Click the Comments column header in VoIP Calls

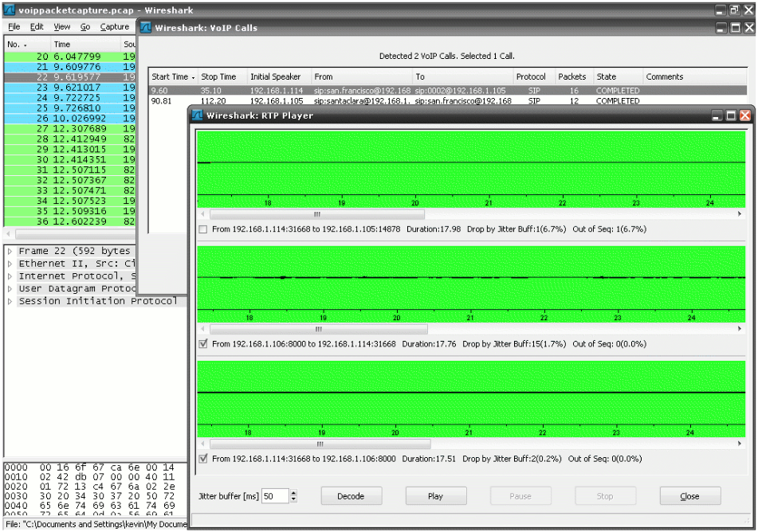(695, 76)
